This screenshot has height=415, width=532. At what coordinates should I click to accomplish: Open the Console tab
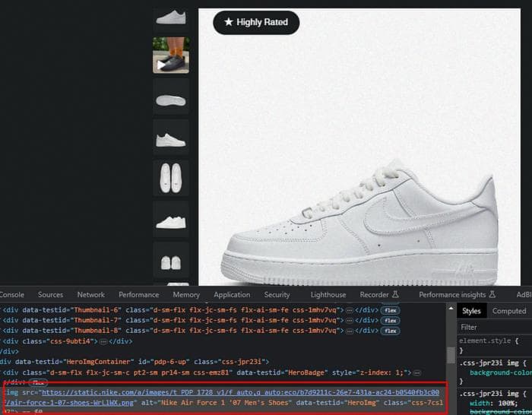pos(11,295)
